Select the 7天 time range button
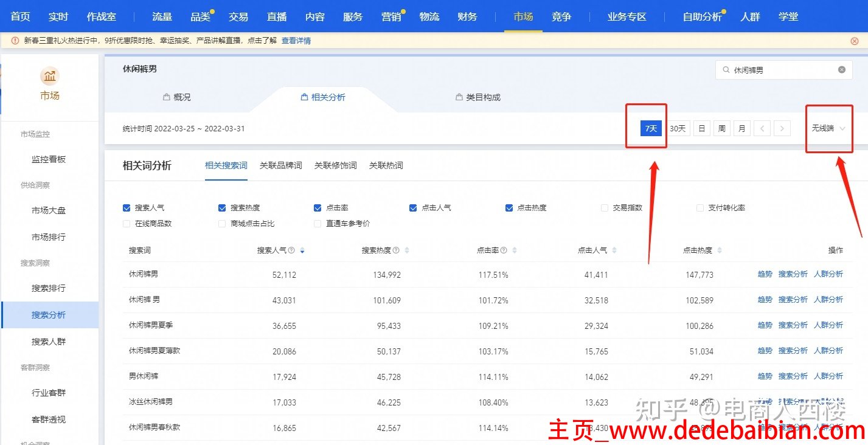868x445 pixels. click(x=651, y=128)
